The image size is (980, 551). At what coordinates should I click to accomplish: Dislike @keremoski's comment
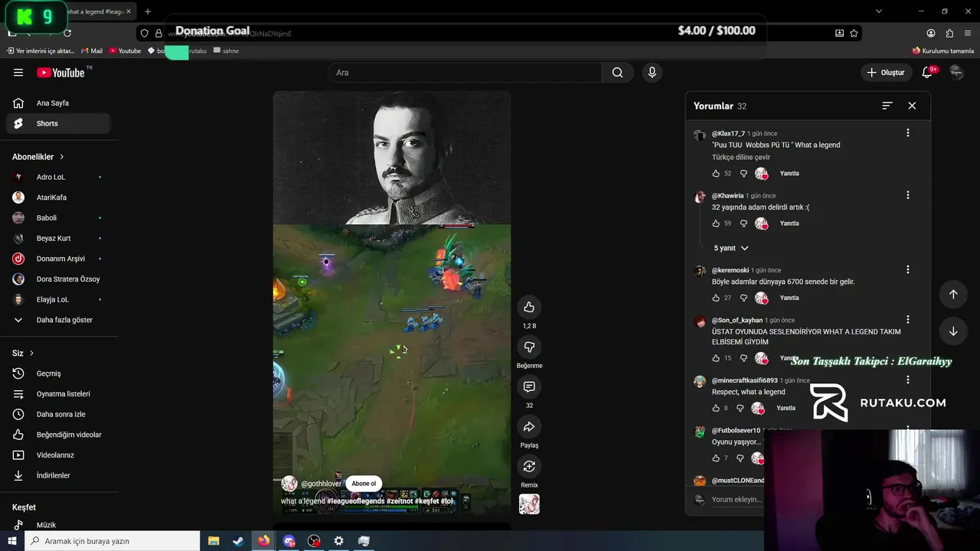743,298
